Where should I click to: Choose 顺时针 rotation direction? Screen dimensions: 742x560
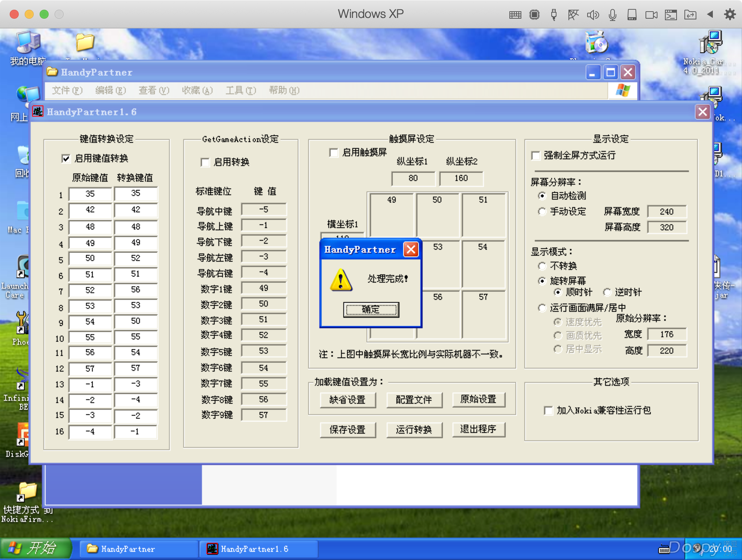[x=558, y=292]
